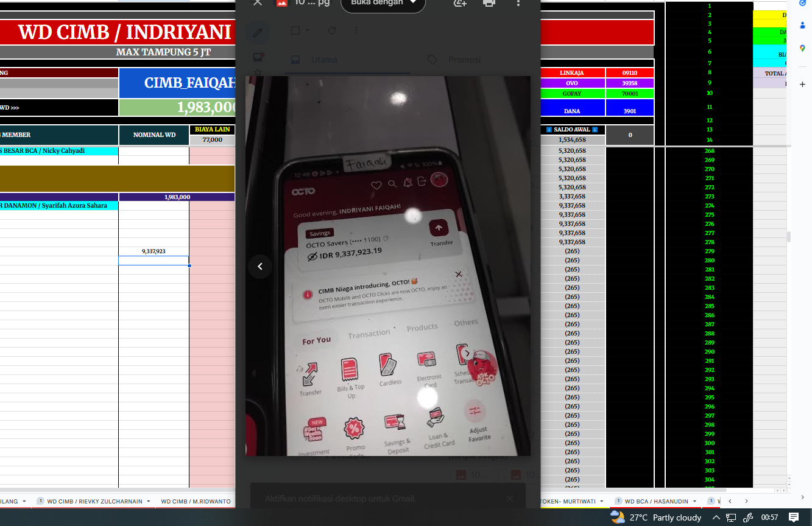The height and width of the screenshot is (526, 812).
Task: Select the green 'GOPAY' cell
Action: (x=571, y=94)
